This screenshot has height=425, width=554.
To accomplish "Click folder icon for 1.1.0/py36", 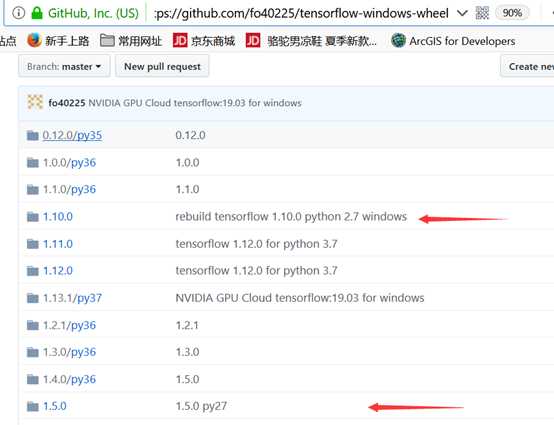I will tap(33, 189).
